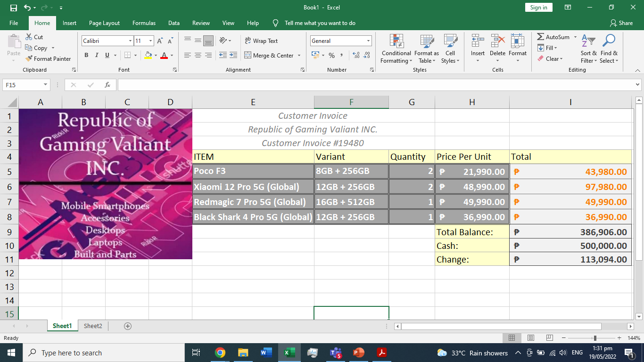Open the Font Color dropdown arrow
This screenshot has height=362, width=644.
point(172,56)
